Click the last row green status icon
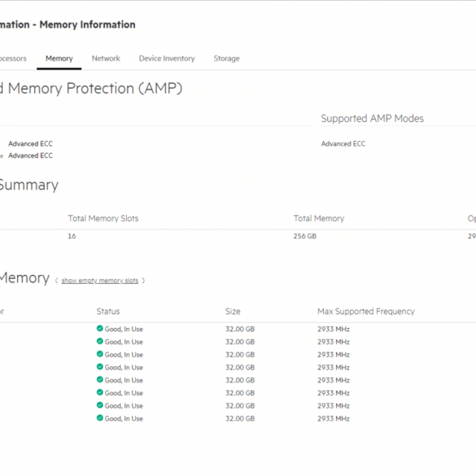The height and width of the screenshot is (476, 476). tap(99, 417)
